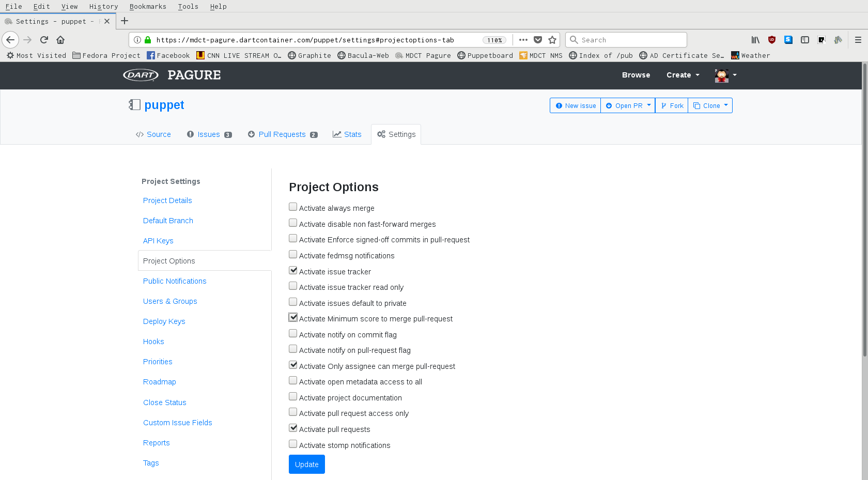Toggle Enforce signed-off commits checkbox
The width and height of the screenshot is (868, 480).
coord(293,239)
